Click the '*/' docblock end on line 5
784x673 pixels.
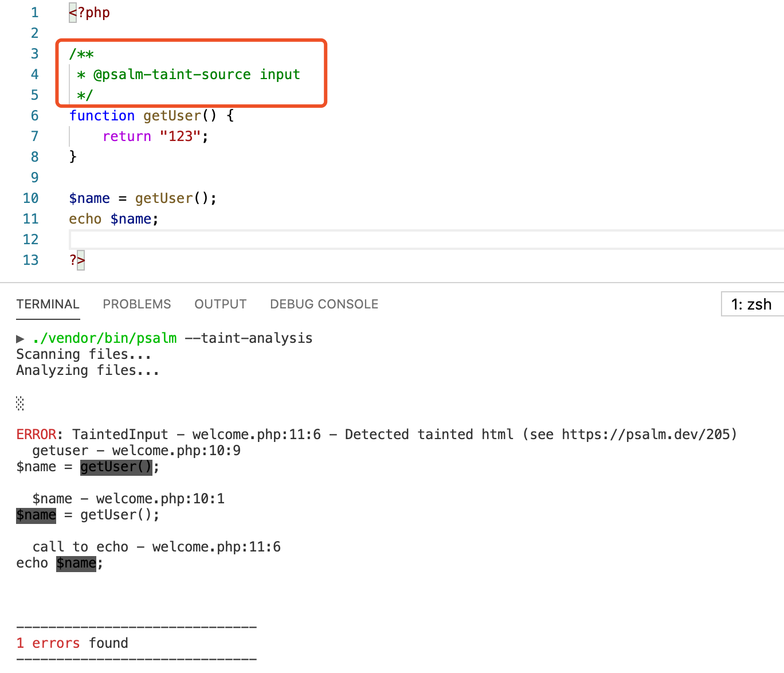tap(85, 95)
